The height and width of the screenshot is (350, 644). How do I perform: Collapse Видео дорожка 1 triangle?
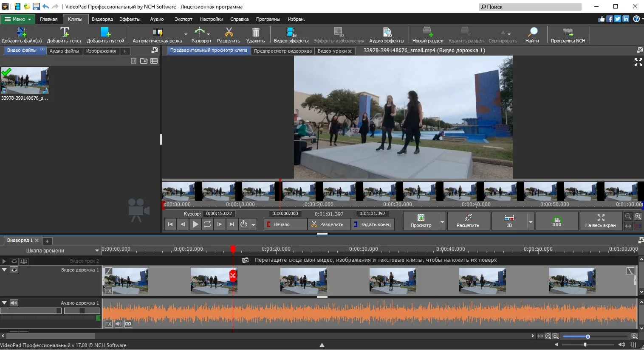4,270
